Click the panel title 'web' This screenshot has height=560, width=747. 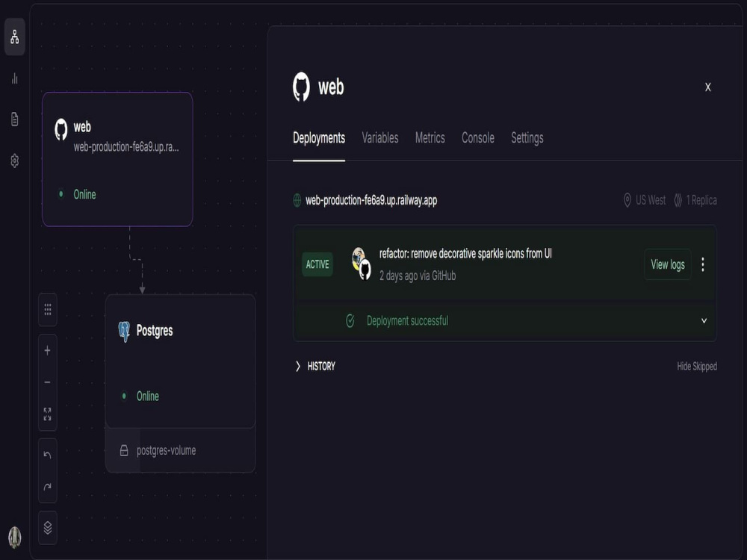pyautogui.click(x=331, y=87)
